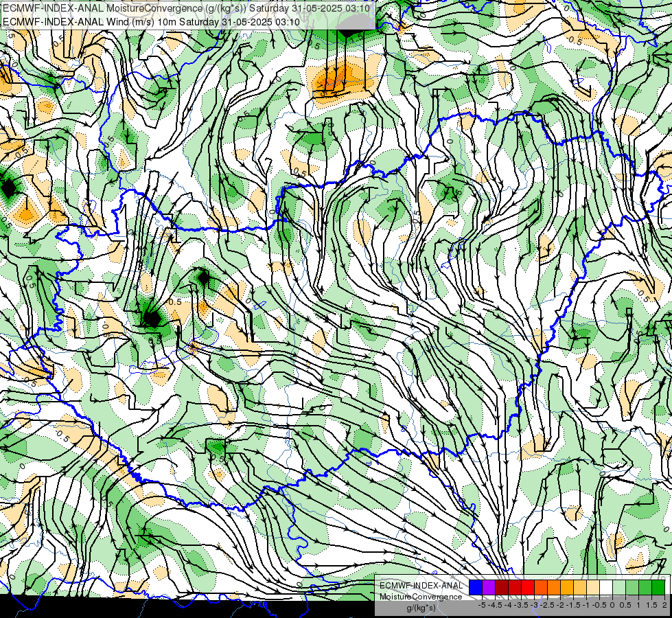Pick the orange swatch between -2.5 and -2
The width and height of the screenshot is (672, 618).
point(554,587)
